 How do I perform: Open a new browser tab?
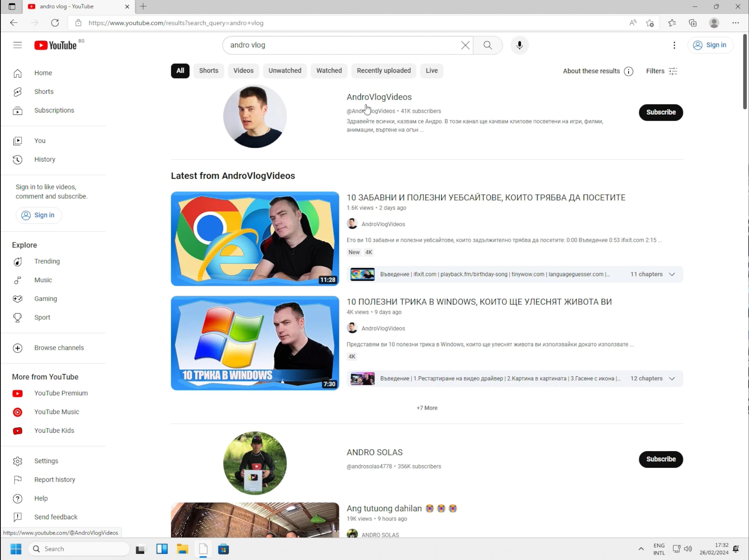[143, 6]
